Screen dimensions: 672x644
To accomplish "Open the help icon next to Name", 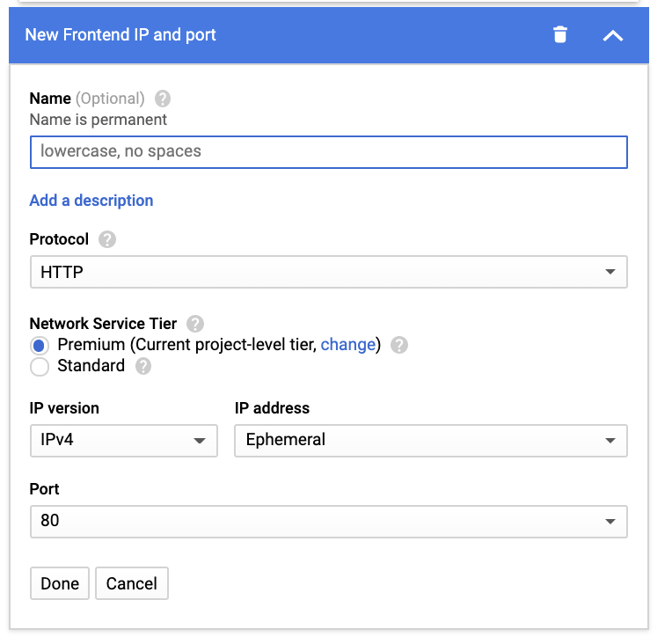I will tap(162, 99).
